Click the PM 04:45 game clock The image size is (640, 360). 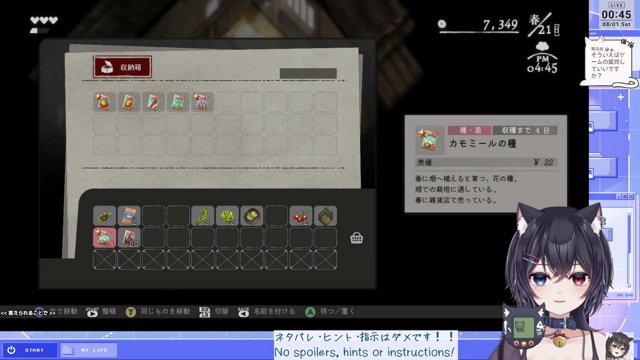[542, 64]
